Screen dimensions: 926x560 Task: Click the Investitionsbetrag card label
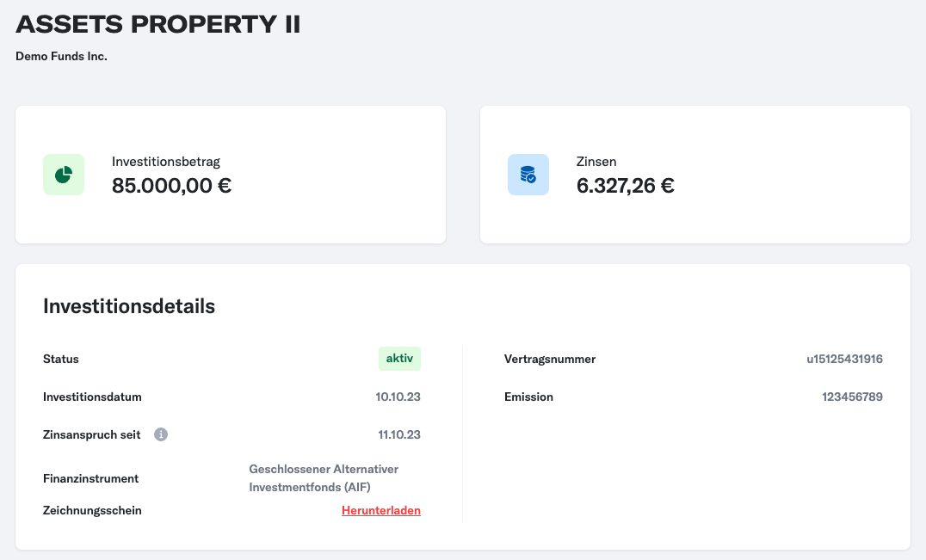tap(166, 162)
